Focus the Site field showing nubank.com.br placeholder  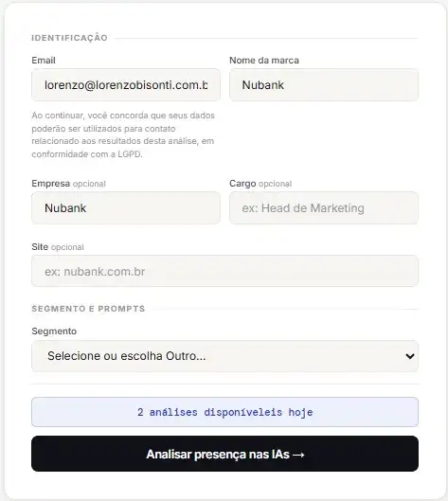pyautogui.click(x=225, y=271)
